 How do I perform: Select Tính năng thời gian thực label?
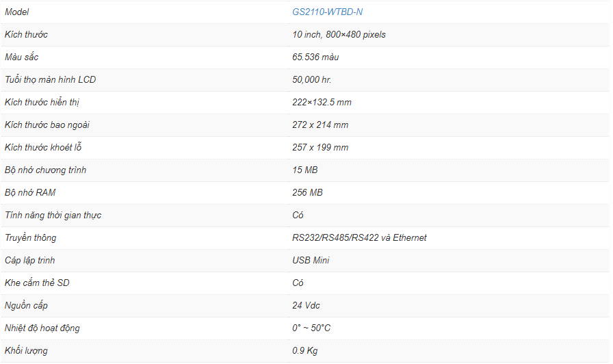click(53, 215)
